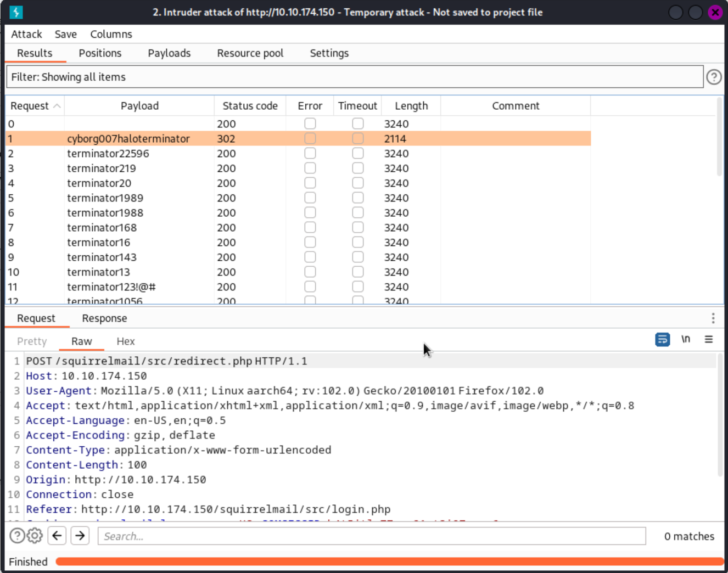
Task: Sort by Request column header
Action: pos(35,106)
